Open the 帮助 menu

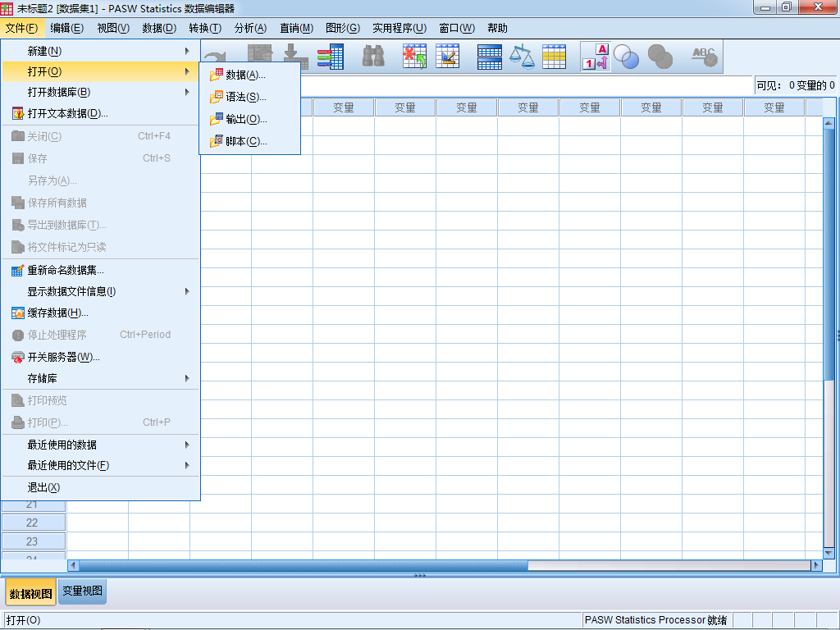coord(497,28)
